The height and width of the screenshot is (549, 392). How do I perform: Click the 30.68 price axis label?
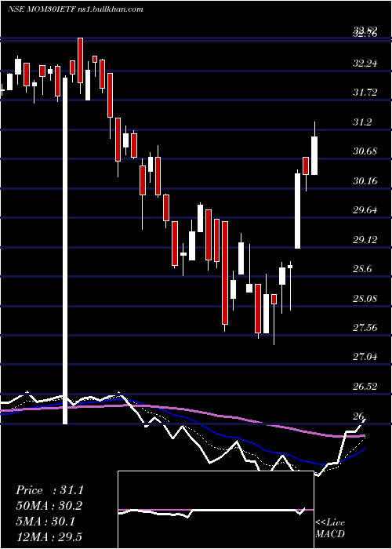click(x=365, y=151)
